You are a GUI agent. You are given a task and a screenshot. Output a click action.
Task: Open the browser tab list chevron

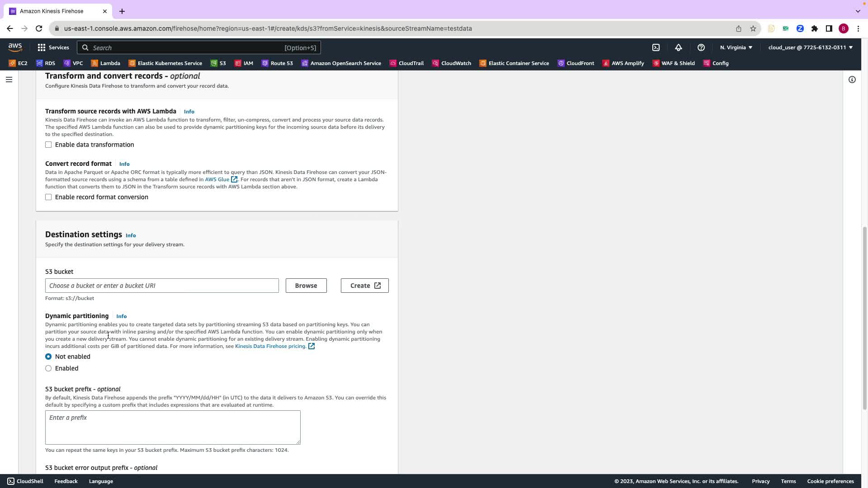pos(858,11)
